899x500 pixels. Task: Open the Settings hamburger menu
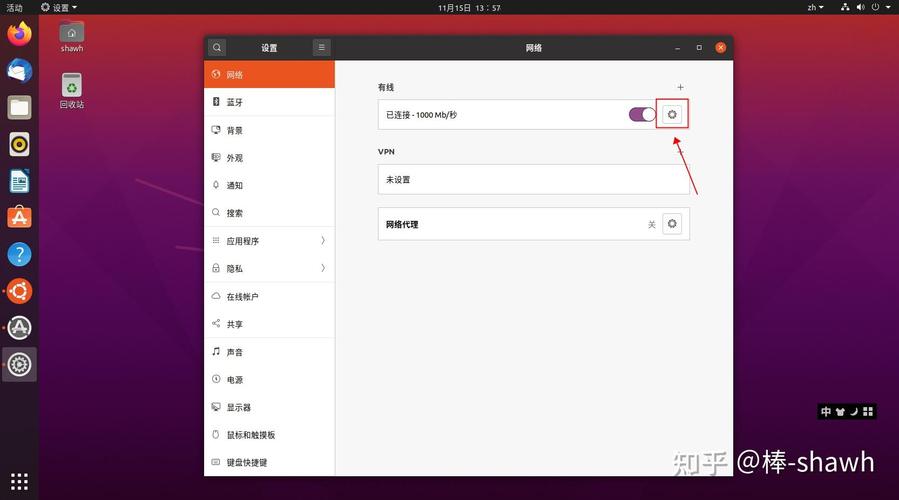[321, 47]
